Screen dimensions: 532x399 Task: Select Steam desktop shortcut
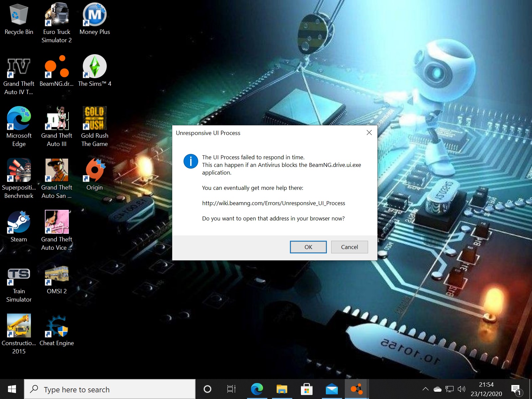19,227
